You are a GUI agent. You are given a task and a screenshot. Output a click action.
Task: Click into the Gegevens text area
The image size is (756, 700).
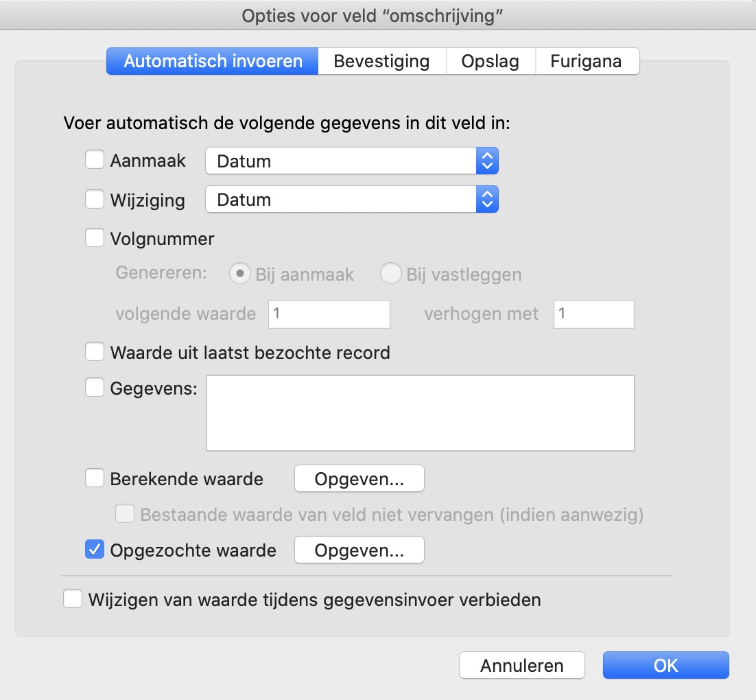[x=421, y=413]
